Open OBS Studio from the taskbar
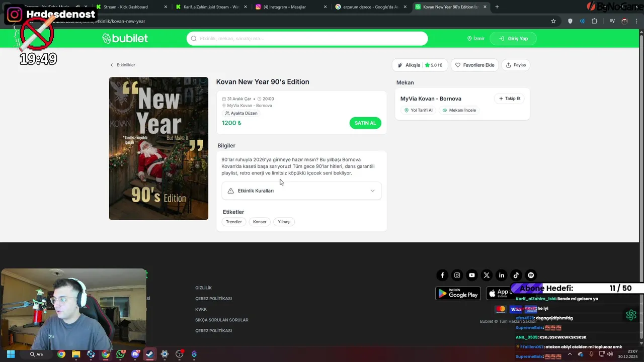 [179, 354]
